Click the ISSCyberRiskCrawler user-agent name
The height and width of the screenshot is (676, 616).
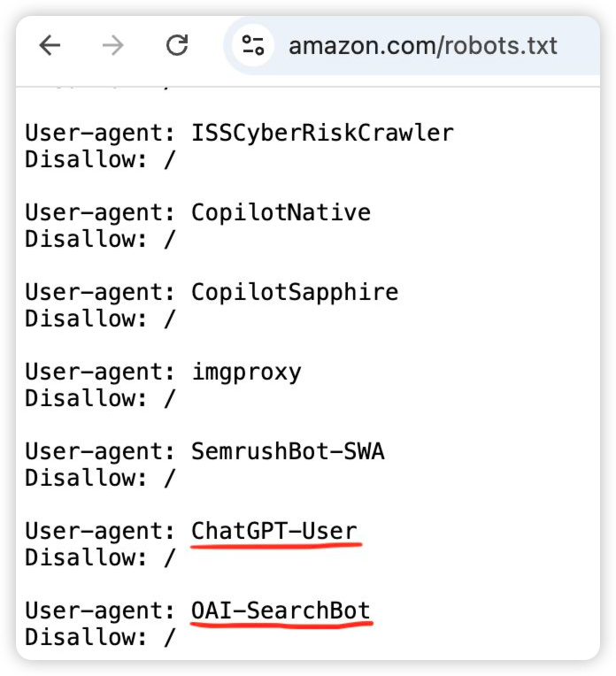[x=322, y=134]
